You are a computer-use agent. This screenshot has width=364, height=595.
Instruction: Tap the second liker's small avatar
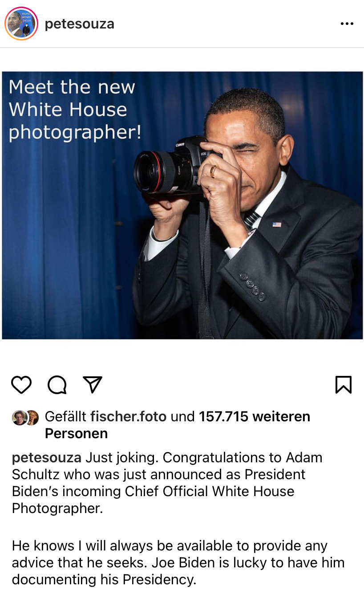coord(32,417)
